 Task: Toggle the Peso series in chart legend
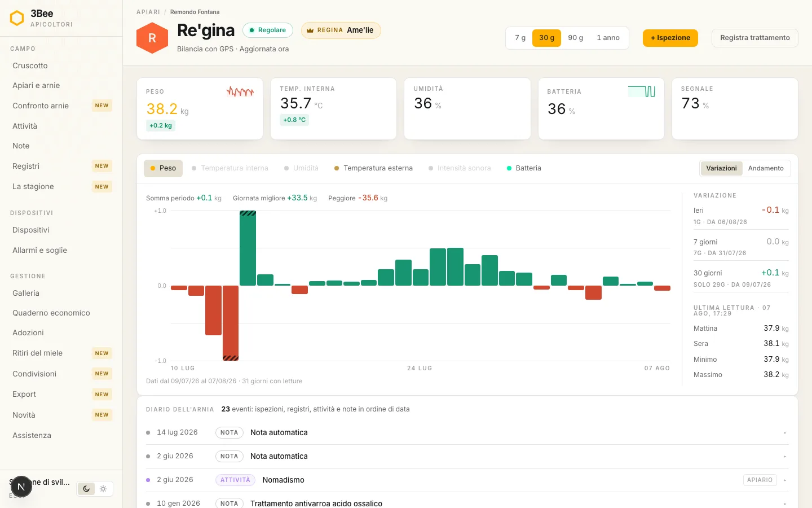[x=163, y=168]
